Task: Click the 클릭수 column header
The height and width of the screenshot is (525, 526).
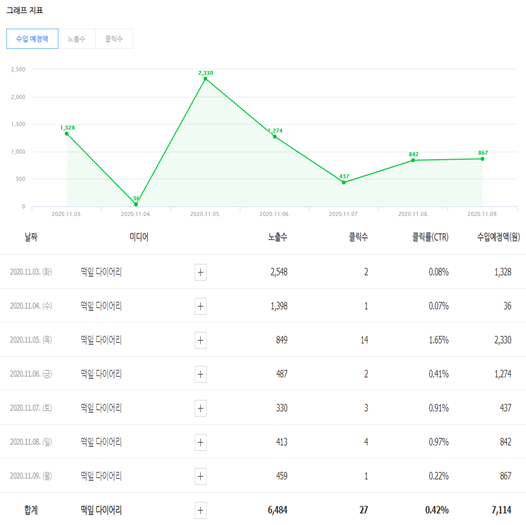Action: click(358, 237)
